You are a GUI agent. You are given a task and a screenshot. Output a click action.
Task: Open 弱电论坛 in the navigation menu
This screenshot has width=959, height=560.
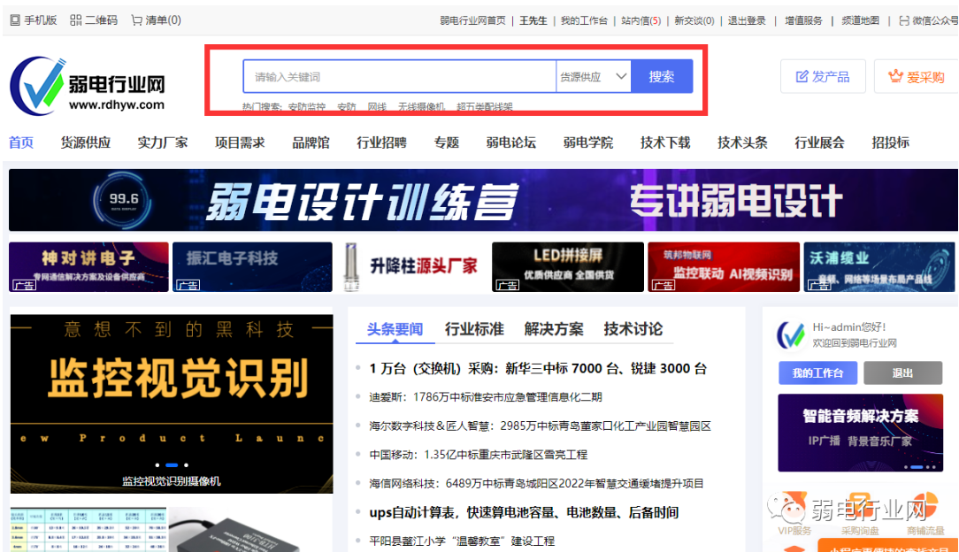click(x=510, y=142)
